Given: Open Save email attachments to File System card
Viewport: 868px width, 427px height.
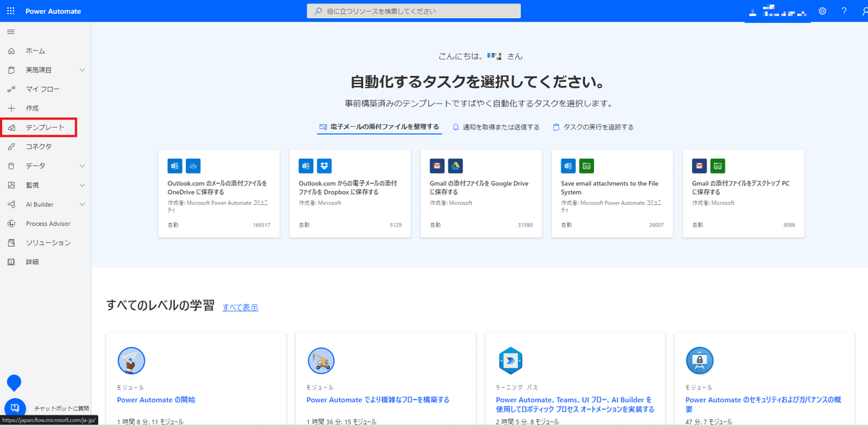Looking at the screenshot, I should pos(612,193).
